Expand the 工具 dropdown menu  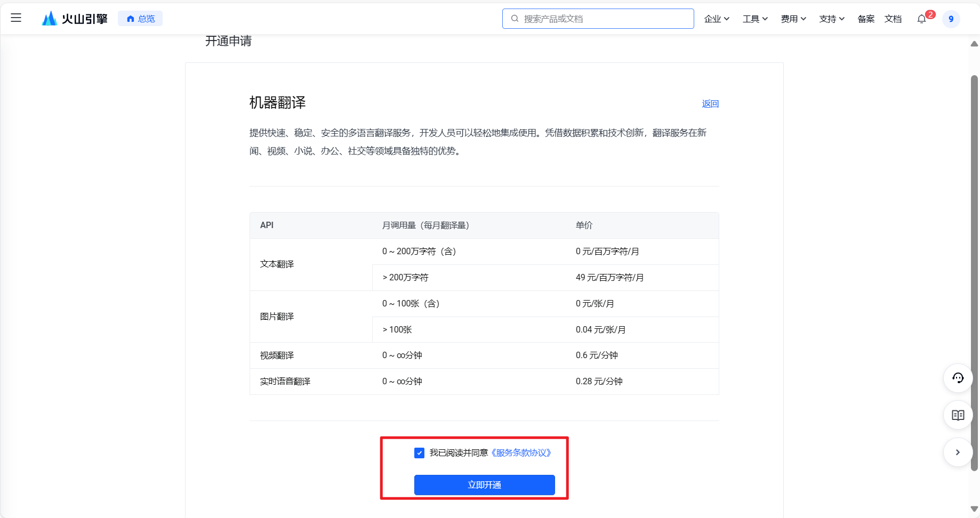coord(755,19)
